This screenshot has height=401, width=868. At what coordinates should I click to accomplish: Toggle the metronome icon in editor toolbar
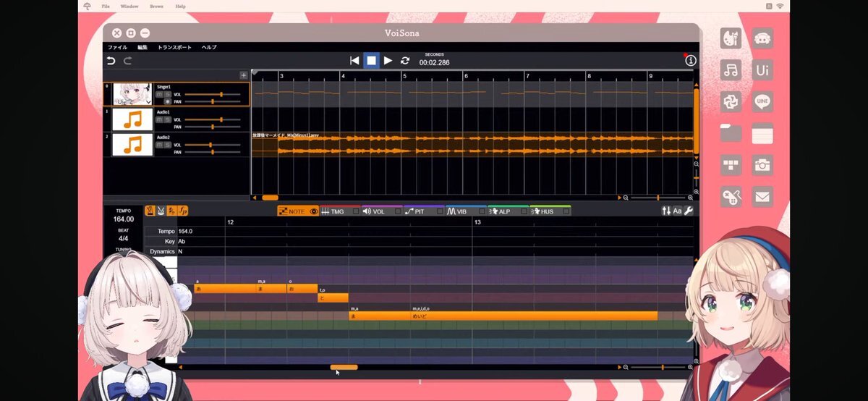150,211
